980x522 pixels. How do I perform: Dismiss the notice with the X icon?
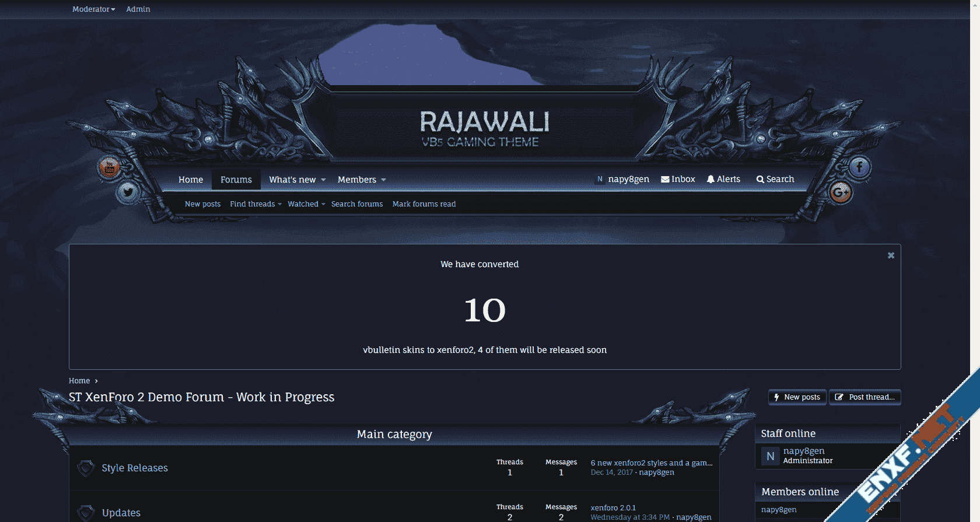[x=891, y=255]
